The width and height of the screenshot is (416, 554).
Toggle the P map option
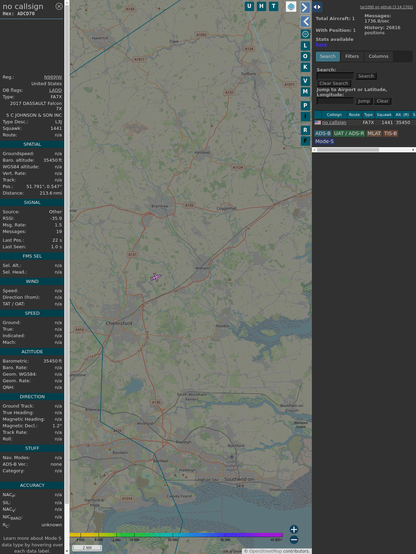pyautogui.click(x=305, y=106)
